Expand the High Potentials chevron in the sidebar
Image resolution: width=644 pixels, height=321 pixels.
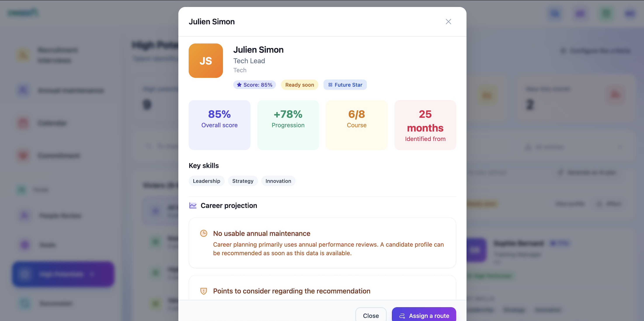pos(92,274)
